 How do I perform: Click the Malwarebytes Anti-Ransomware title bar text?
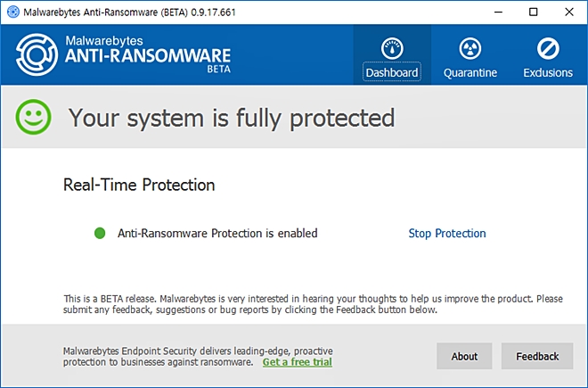tap(129, 12)
